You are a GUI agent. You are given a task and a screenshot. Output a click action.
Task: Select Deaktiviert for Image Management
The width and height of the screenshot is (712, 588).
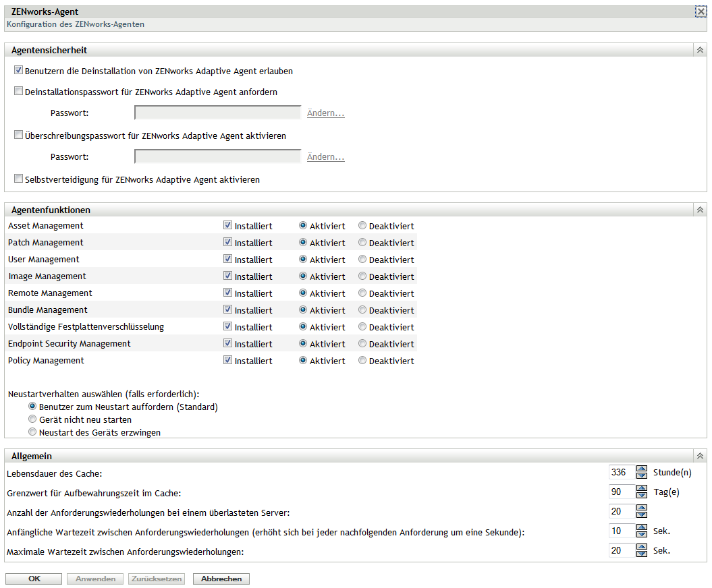[362, 275]
